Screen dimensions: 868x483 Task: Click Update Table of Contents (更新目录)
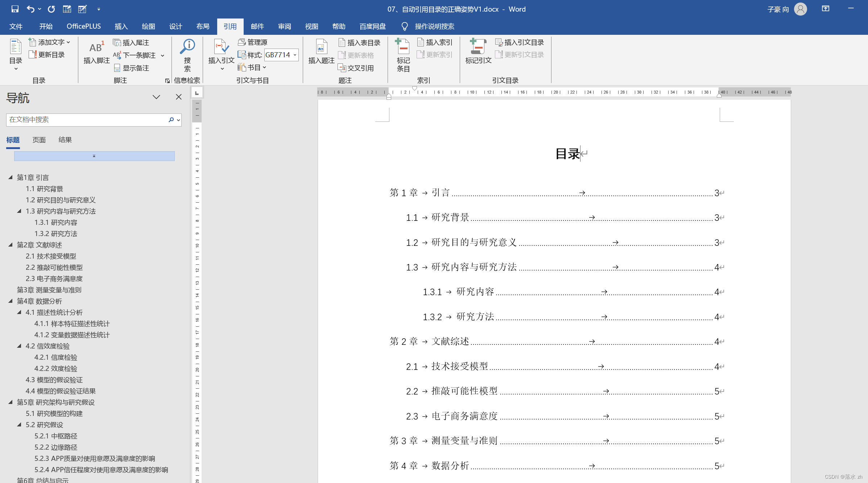click(x=47, y=55)
